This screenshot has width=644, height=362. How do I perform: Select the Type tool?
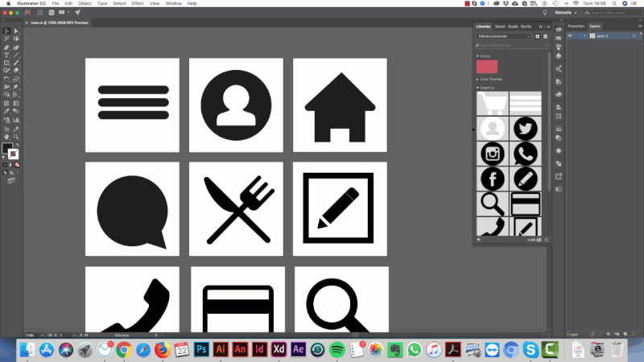[6, 55]
